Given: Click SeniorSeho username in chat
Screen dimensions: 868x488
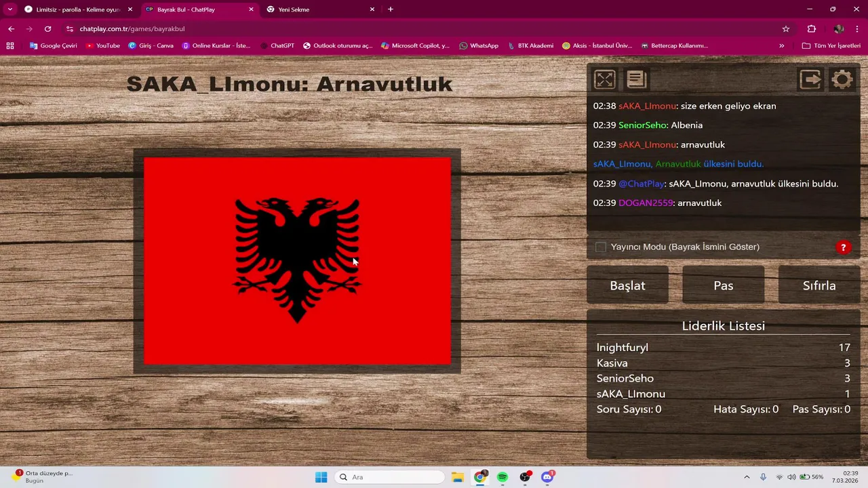Looking at the screenshot, I should point(642,125).
